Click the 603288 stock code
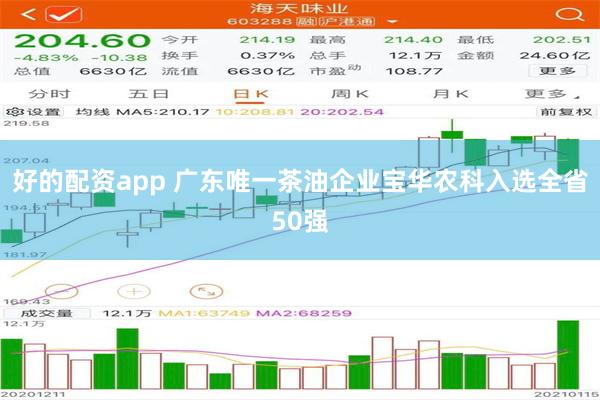Screen dimensions: 600x400 pos(260,21)
